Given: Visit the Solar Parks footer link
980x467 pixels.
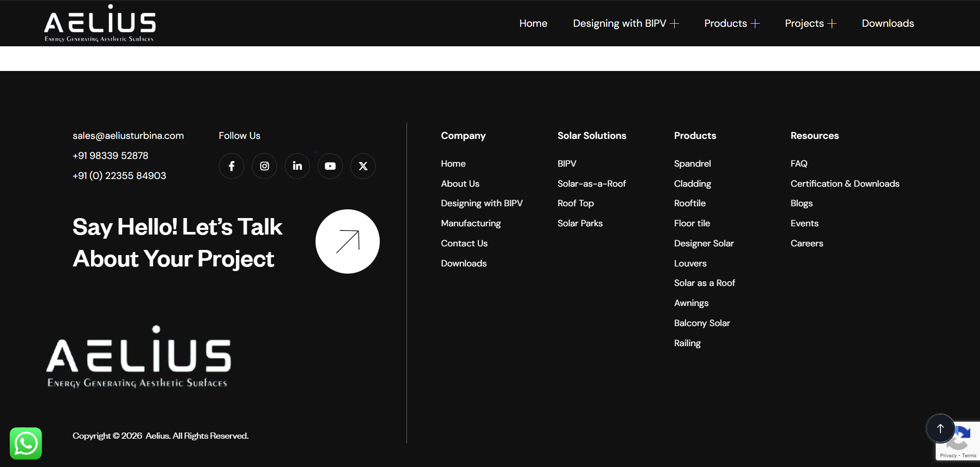Looking at the screenshot, I should 580,223.
